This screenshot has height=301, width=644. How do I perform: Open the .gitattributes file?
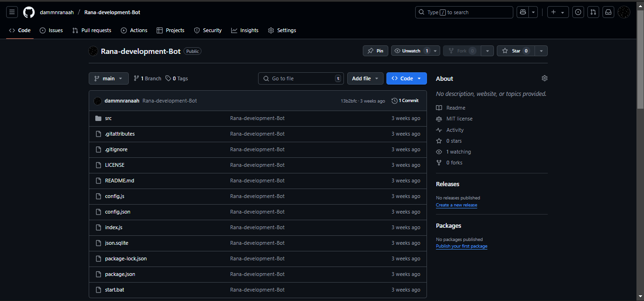click(120, 134)
